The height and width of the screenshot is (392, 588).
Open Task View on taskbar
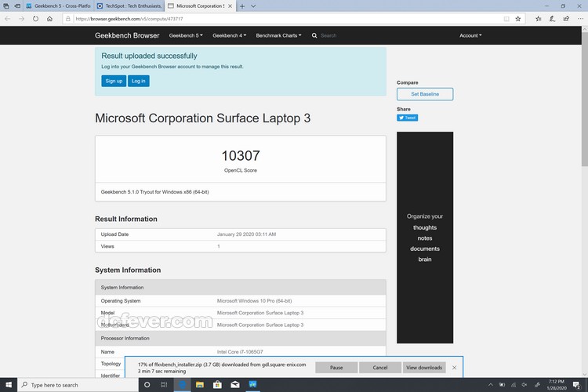(164, 385)
